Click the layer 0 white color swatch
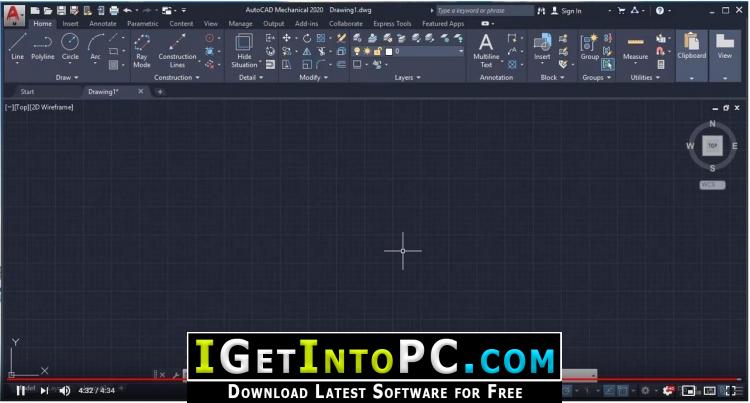750x403 pixels. [389, 51]
